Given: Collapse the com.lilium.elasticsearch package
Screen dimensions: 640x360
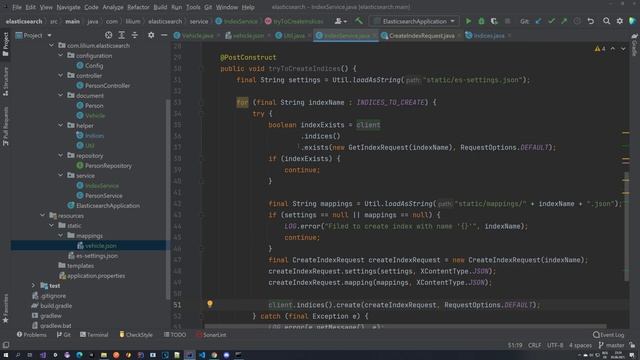Looking at the screenshot, I should pos(51,46).
